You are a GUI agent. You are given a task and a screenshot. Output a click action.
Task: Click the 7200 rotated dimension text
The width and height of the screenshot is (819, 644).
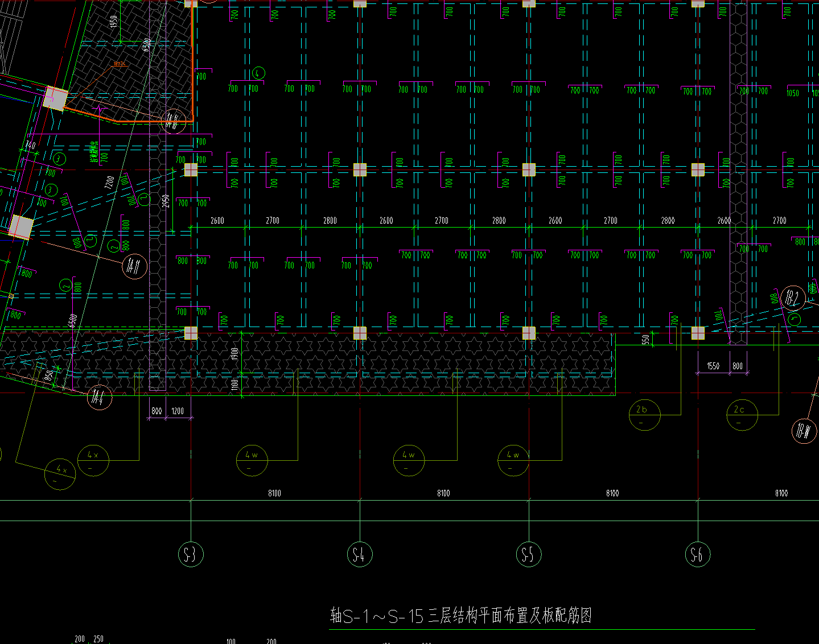109,183
